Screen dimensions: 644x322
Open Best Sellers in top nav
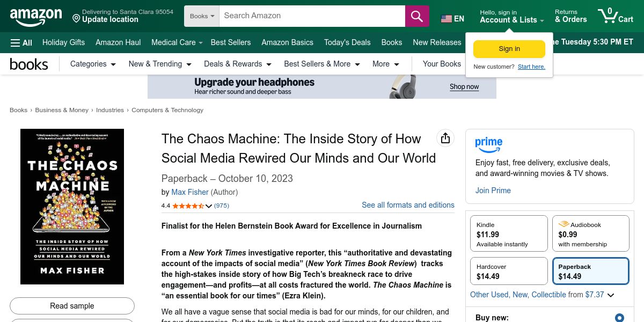point(231,42)
